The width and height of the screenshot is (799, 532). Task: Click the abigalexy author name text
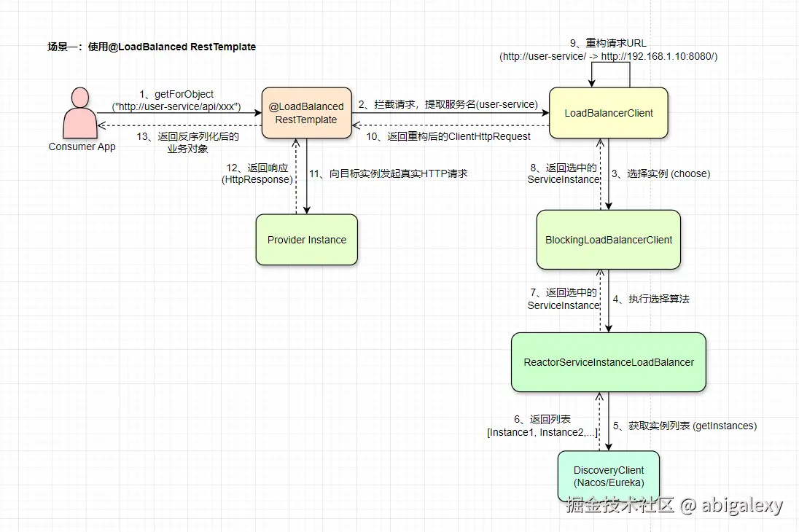[x=744, y=504]
